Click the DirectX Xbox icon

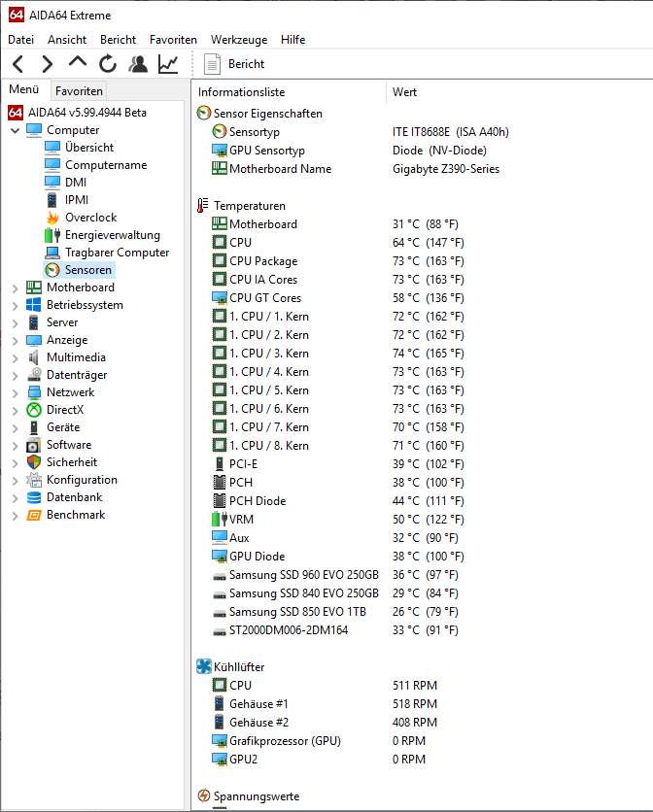34,410
